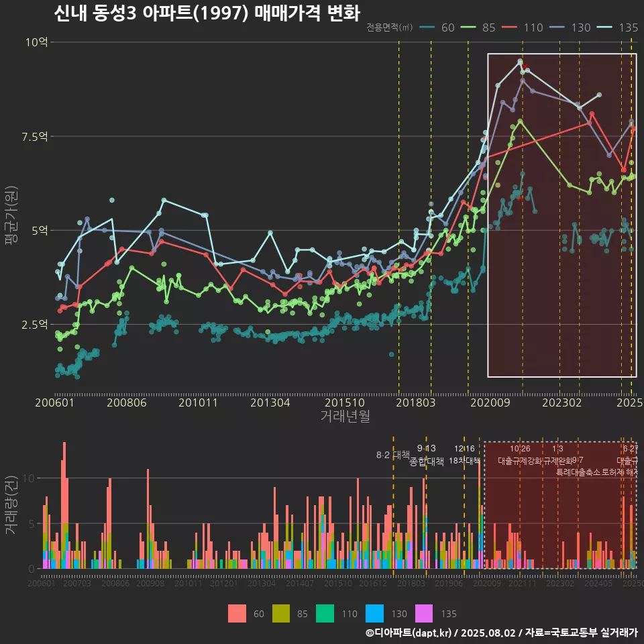Click the 6·27 policy annotation label

pos(631,449)
